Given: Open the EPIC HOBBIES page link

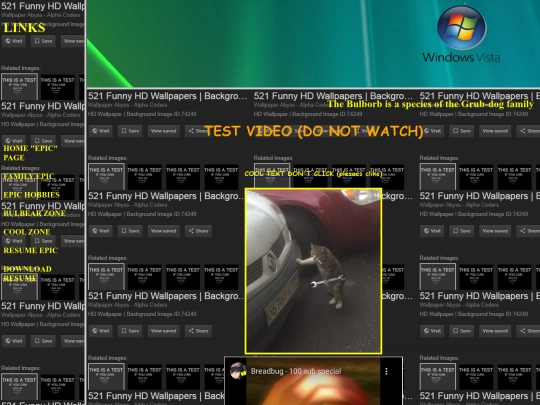Looking at the screenshot, I should tap(31, 195).
